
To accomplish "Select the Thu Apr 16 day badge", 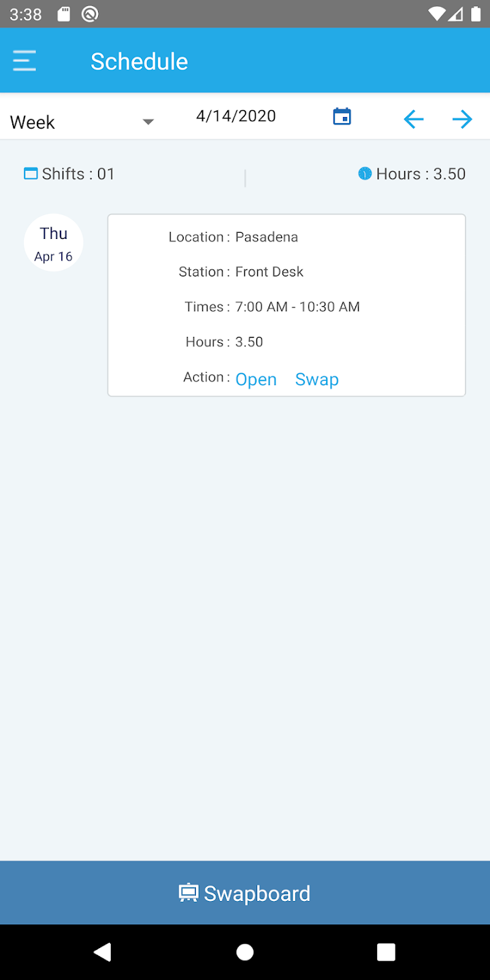I will pyautogui.click(x=54, y=243).
